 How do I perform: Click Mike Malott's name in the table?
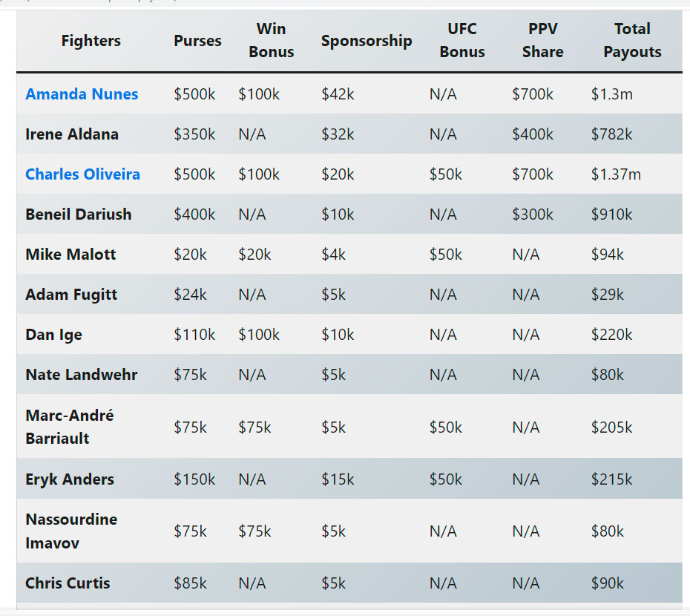pyautogui.click(x=70, y=255)
